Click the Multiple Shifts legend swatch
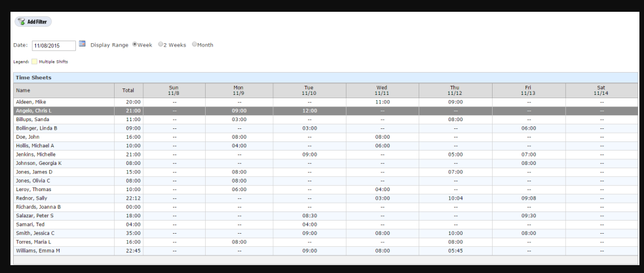644x273 pixels. click(34, 62)
